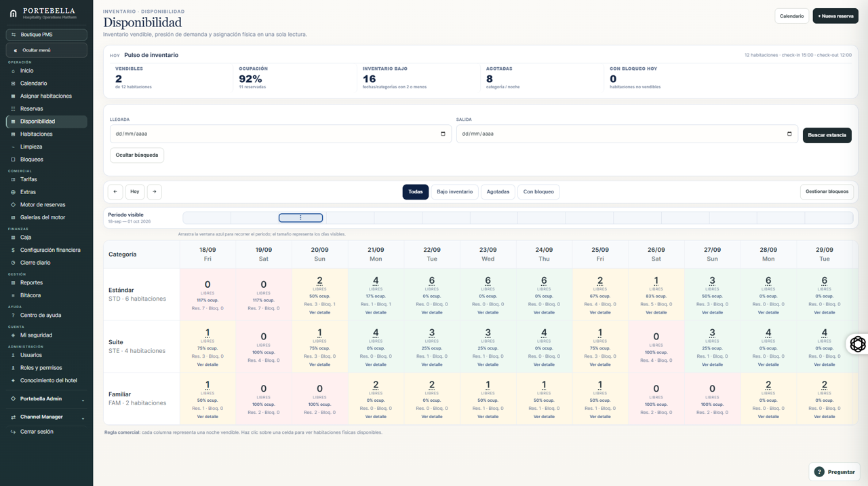
Task: Advance period with right arrow button
Action: click(154, 191)
